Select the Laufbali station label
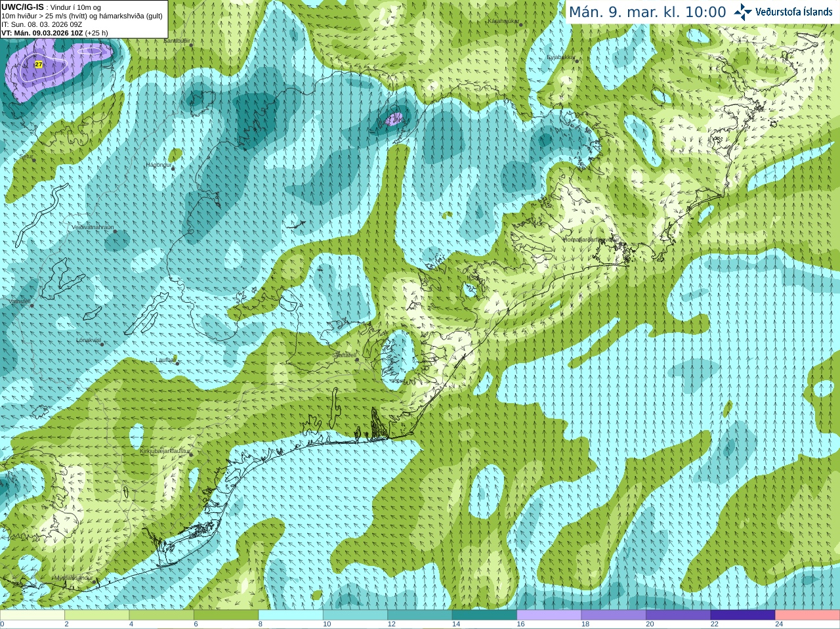840x629 pixels. (x=165, y=360)
